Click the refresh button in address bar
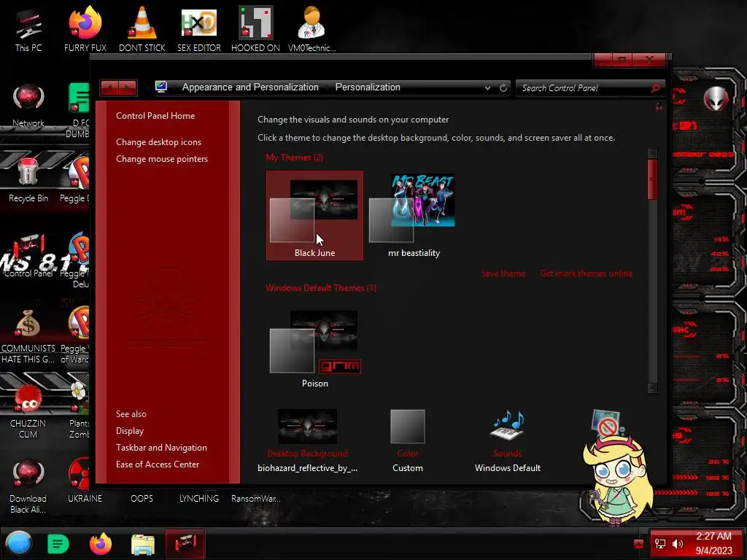Image resolution: width=747 pixels, height=560 pixels. pos(503,87)
